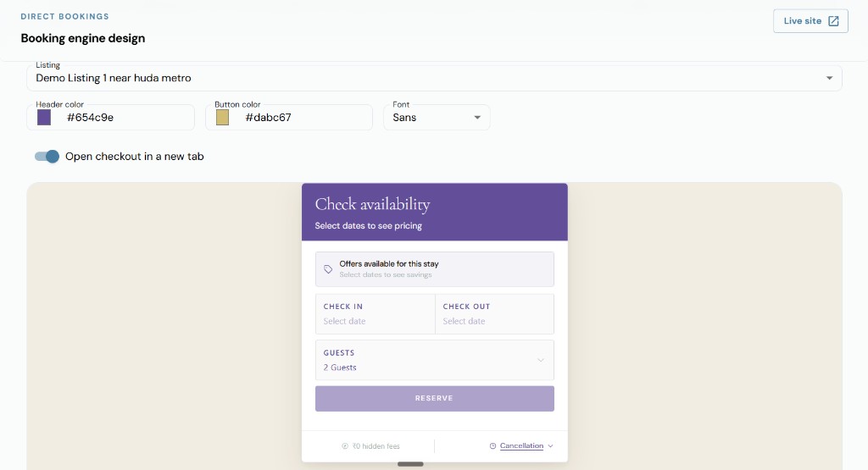Click the offers tag icon
The width and height of the screenshot is (868, 470).
pyautogui.click(x=328, y=269)
